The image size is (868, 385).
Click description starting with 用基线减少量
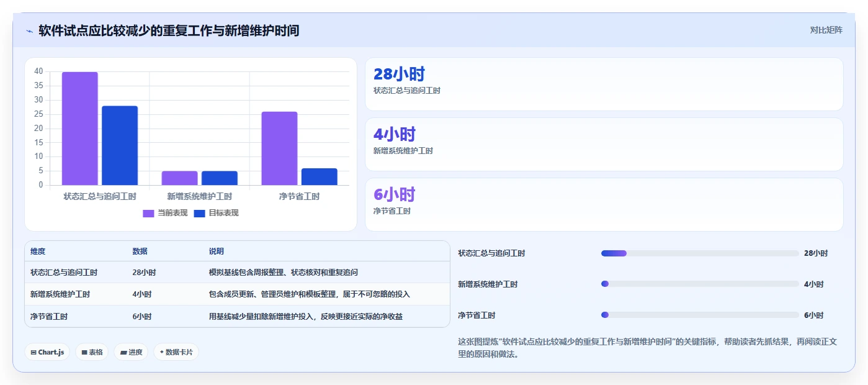(306, 316)
